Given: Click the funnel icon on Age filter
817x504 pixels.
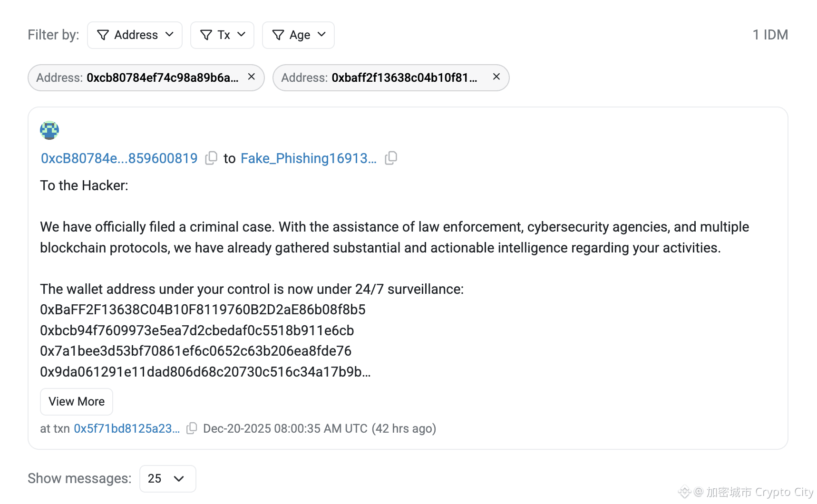Looking at the screenshot, I should (x=278, y=35).
